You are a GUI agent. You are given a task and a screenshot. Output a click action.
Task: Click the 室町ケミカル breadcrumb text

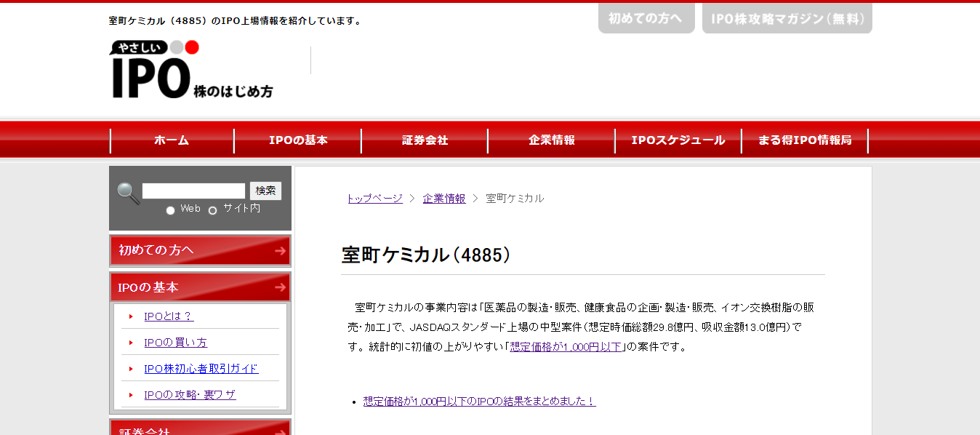click(x=515, y=199)
